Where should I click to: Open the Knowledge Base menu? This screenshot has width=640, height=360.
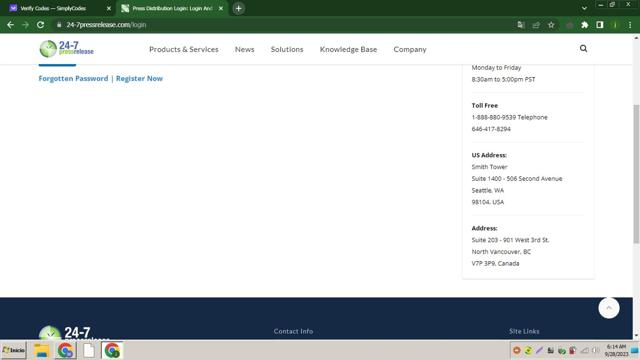point(348,49)
